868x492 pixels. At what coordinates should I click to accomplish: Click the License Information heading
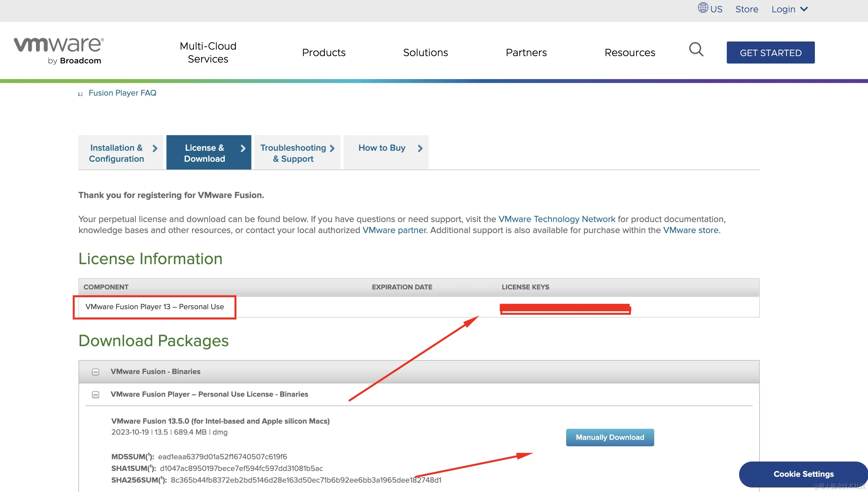[150, 259]
